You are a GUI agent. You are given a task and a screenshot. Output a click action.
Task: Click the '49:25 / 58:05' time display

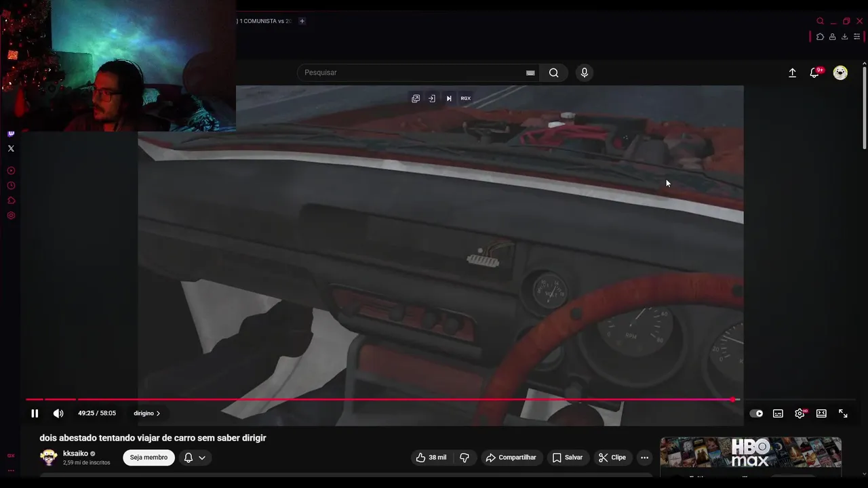(97, 413)
